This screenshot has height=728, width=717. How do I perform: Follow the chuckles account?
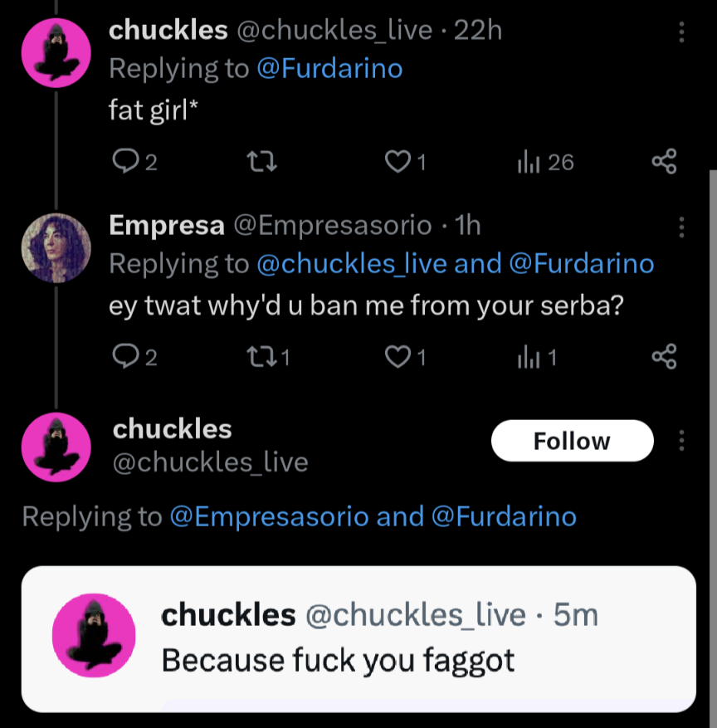pos(572,441)
